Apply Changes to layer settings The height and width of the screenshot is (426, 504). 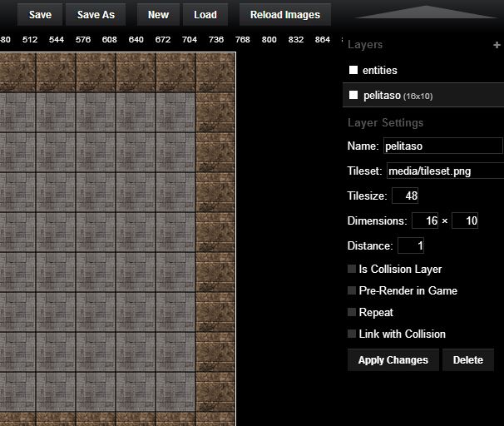393,360
